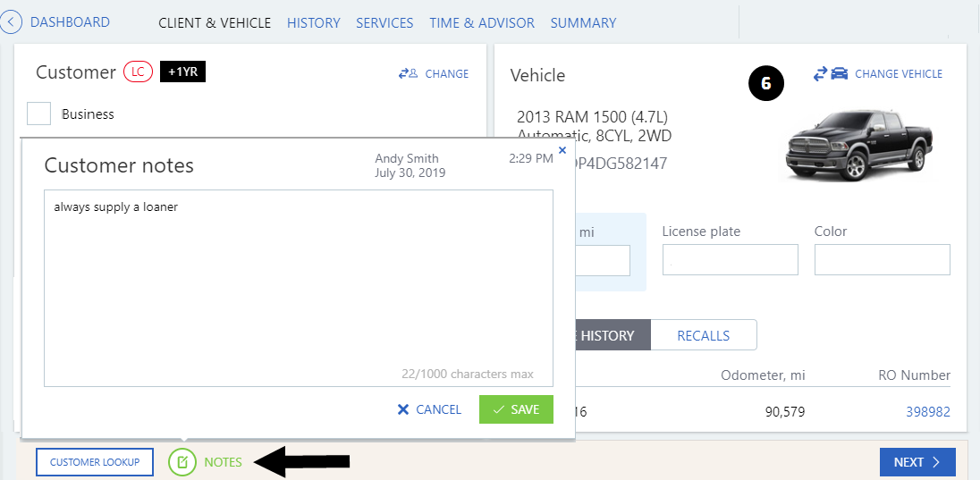Click the green notes pencil icon

pos(182,462)
